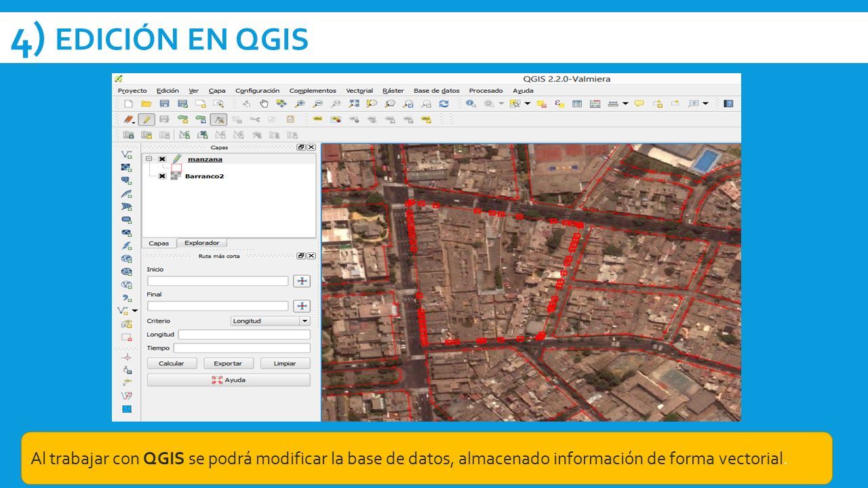
Task: Click the Exportar button
Action: tap(228, 363)
